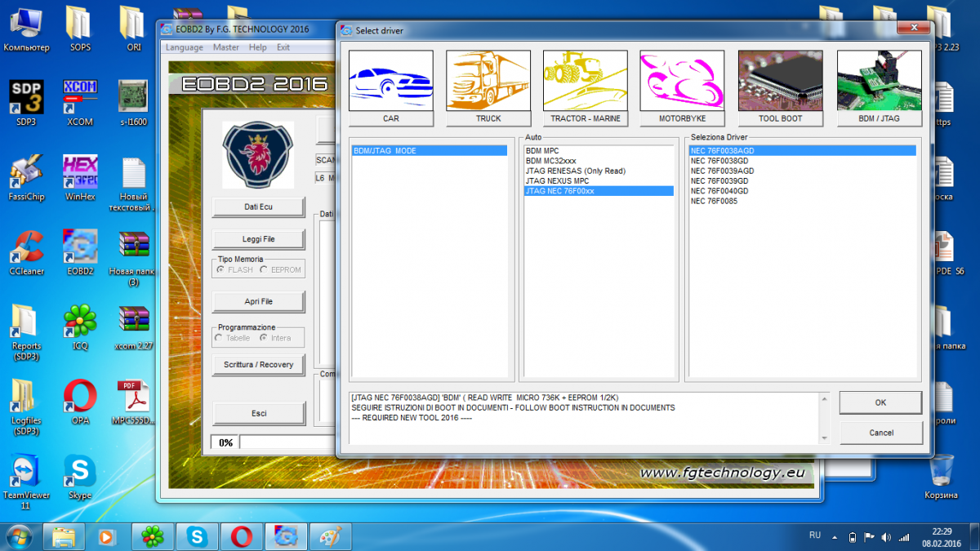Select JTAG NEXUS MPC entry
The height and width of the screenshot is (551, 980).
(x=599, y=180)
